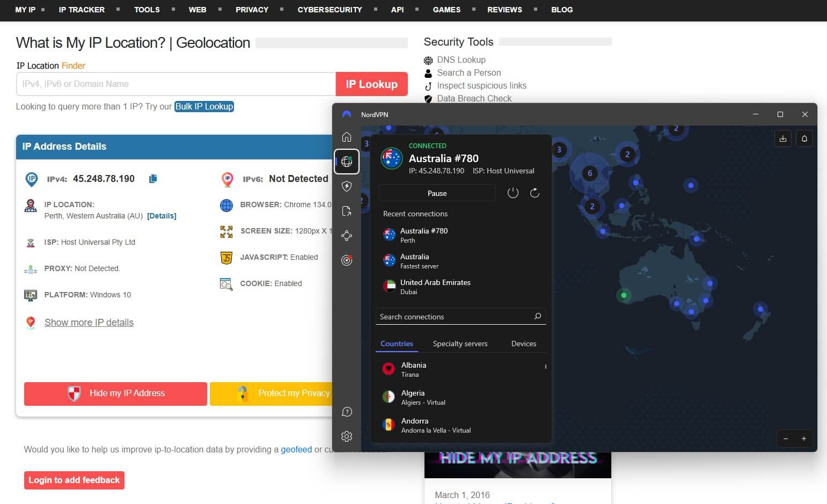Select Andorra la Vella - Virtual entry
The width and height of the screenshot is (827, 504).
pyautogui.click(x=460, y=425)
